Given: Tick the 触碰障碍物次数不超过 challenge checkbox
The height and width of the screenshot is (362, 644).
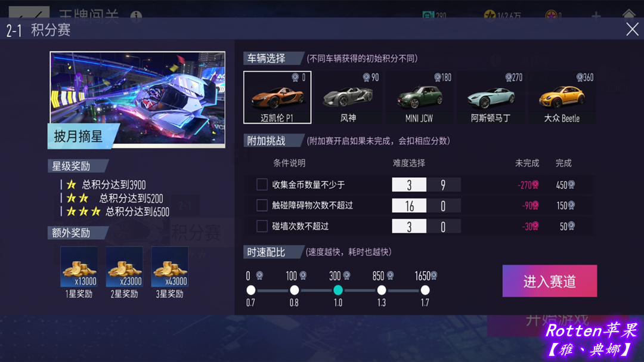Looking at the screenshot, I should pos(262,205).
